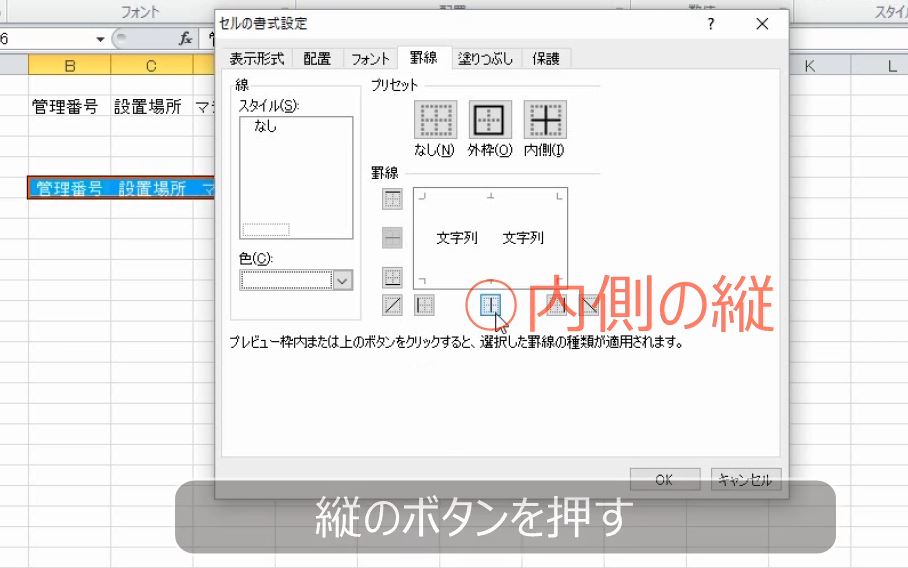Click the キャンセル button
This screenshot has height=568, width=908.
click(746, 479)
